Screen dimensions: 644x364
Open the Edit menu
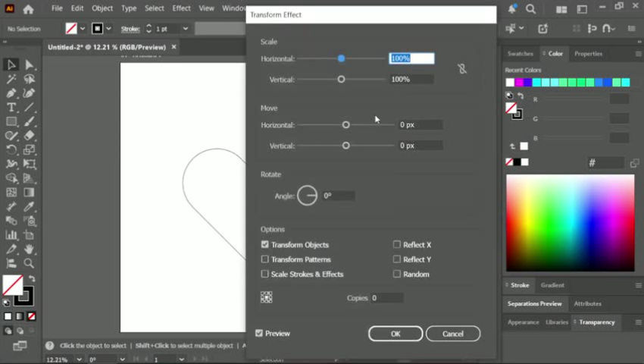(x=77, y=8)
